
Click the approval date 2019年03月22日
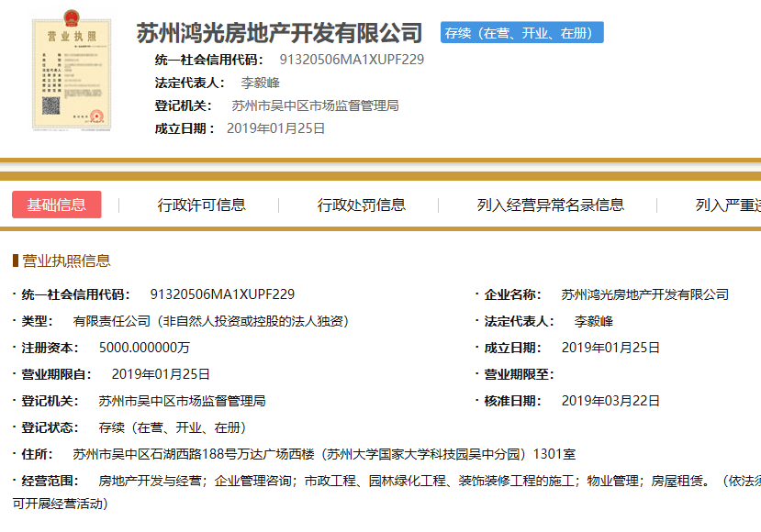610,401
